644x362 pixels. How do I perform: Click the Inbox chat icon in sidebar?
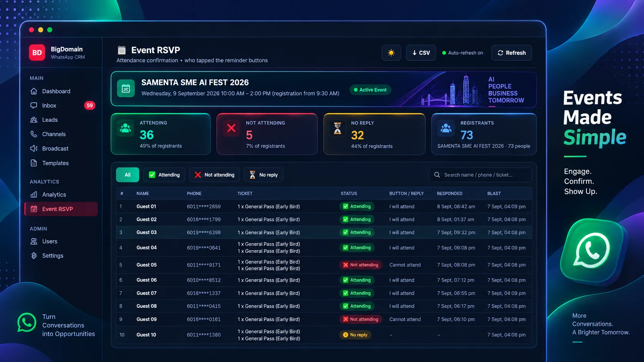34,105
